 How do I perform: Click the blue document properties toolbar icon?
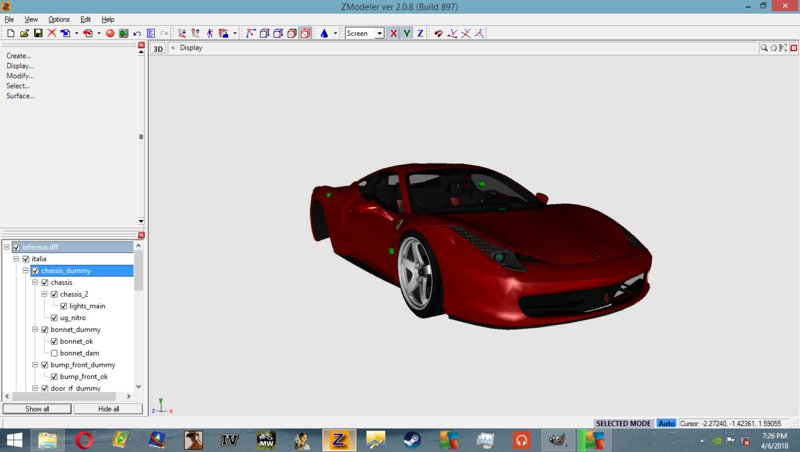[151, 33]
